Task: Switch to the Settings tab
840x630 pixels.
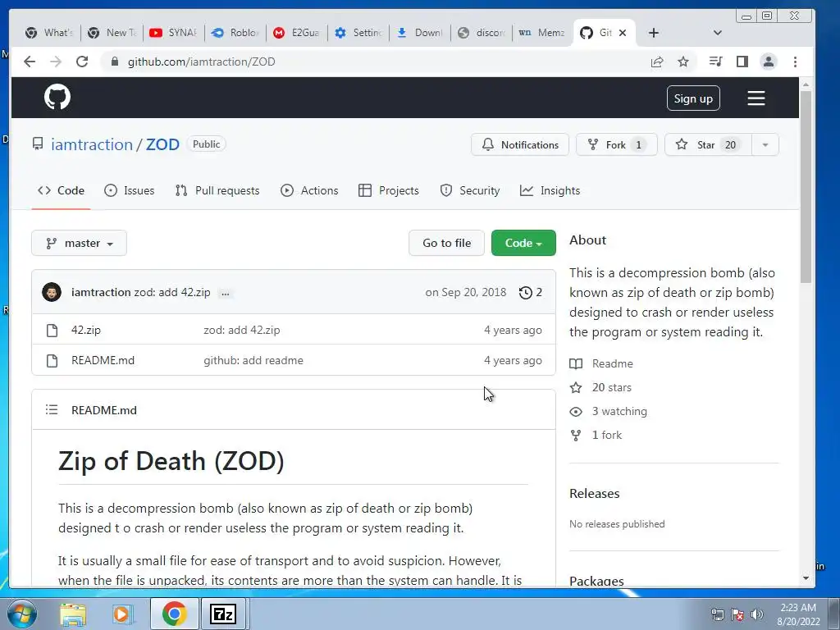Action: pyautogui.click(x=358, y=33)
